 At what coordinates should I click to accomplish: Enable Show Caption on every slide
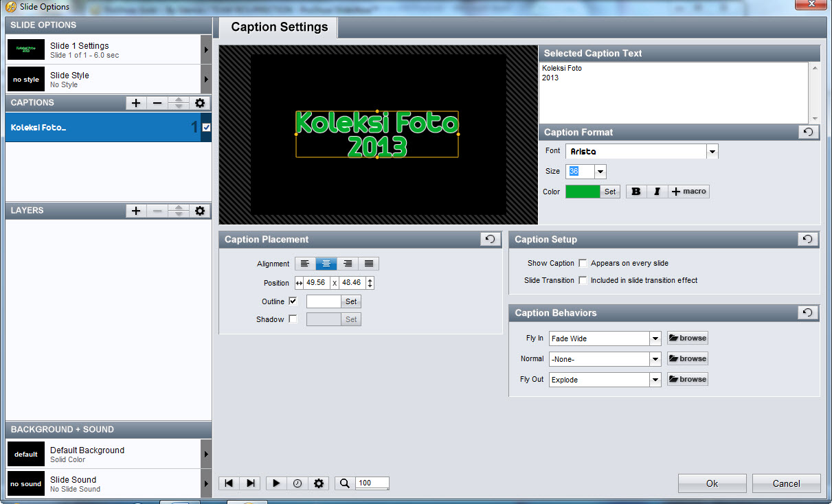click(582, 262)
